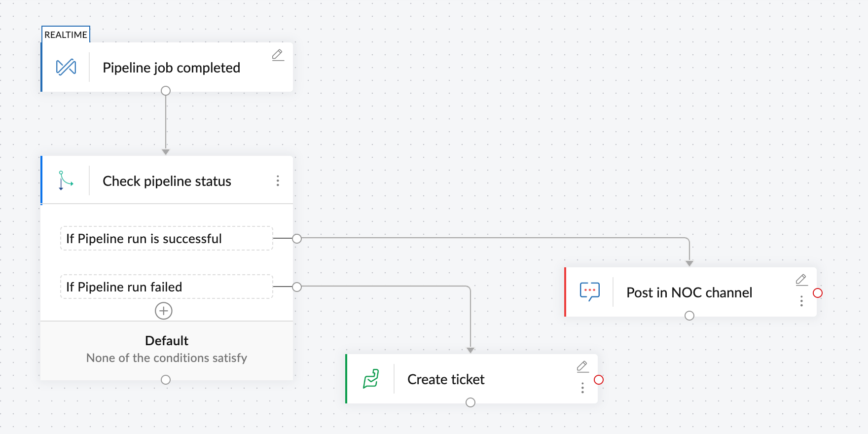This screenshot has height=434, width=868.
Task: Open Check pipeline status options menu
Action: (278, 181)
